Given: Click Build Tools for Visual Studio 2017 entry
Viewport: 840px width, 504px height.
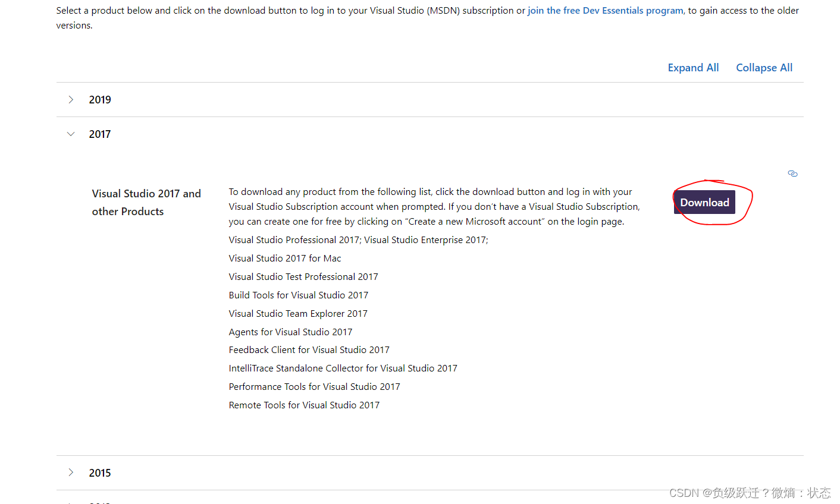Looking at the screenshot, I should 299,295.
